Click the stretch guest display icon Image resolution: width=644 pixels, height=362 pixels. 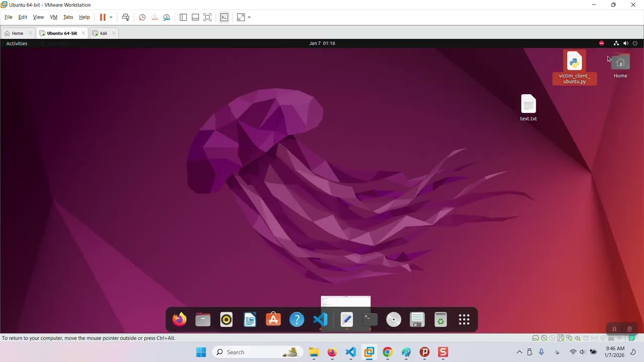tap(241, 17)
